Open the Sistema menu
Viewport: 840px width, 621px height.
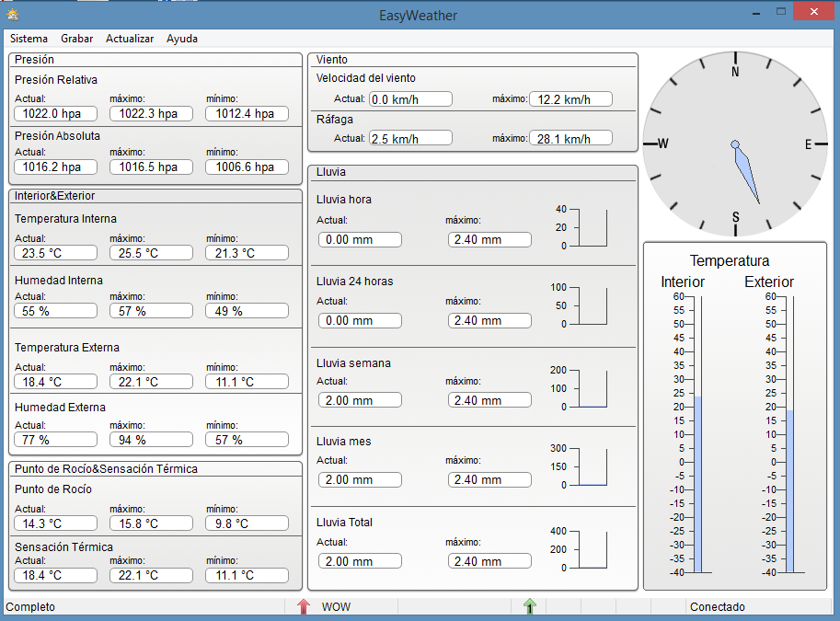[x=29, y=39]
